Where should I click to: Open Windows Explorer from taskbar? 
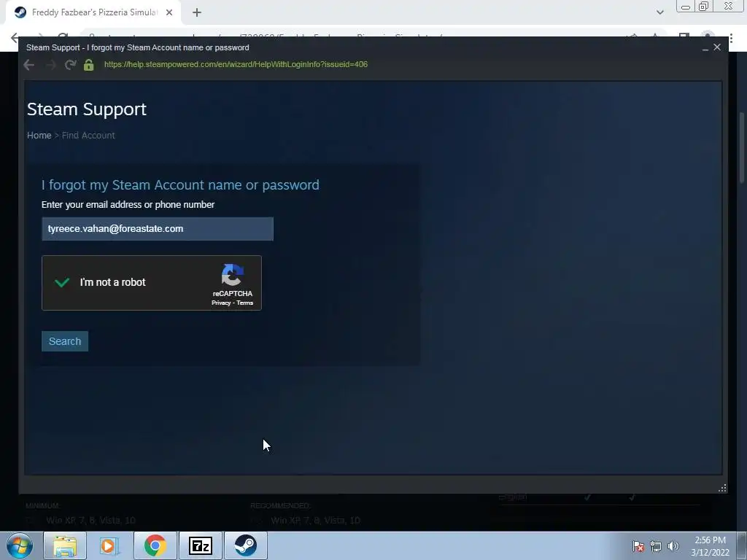coord(65,545)
